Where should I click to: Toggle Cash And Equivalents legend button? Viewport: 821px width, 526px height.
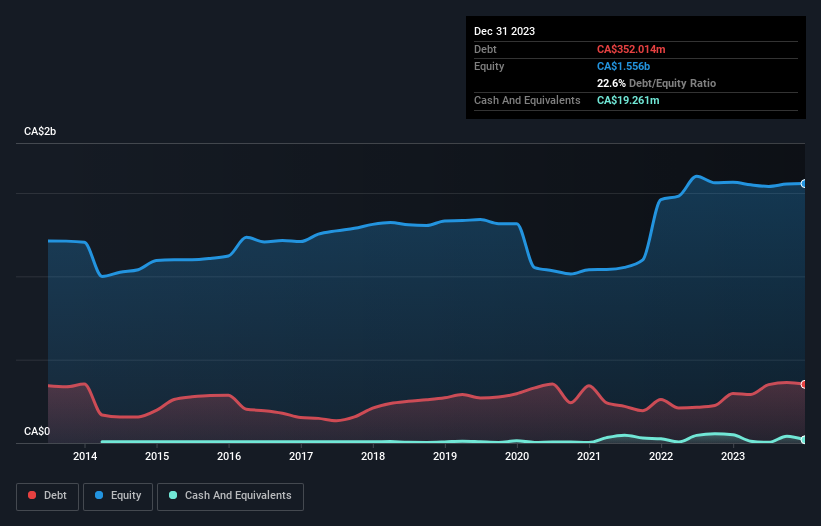pos(230,496)
